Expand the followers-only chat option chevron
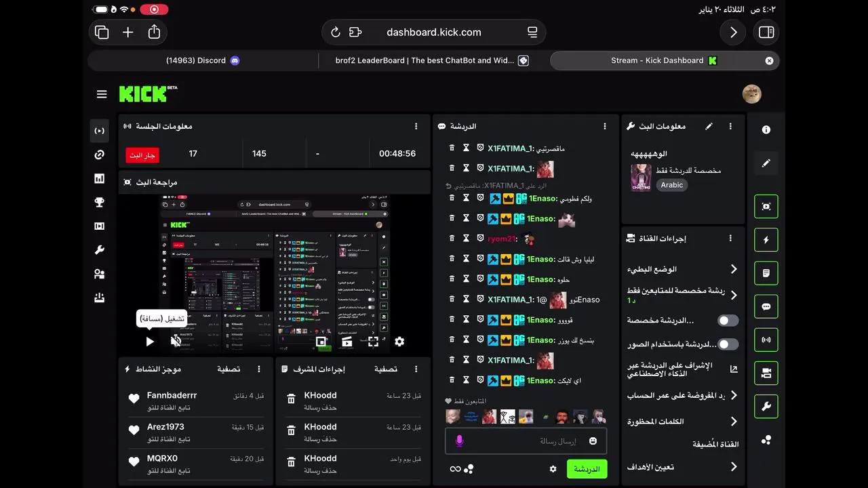This screenshot has height=488, width=868. point(733,295)
